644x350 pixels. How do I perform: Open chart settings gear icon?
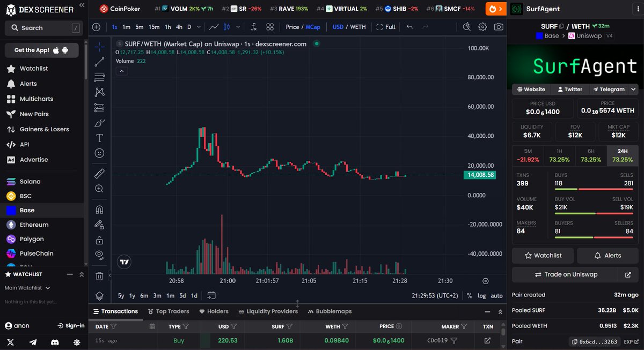click(483, 27)
